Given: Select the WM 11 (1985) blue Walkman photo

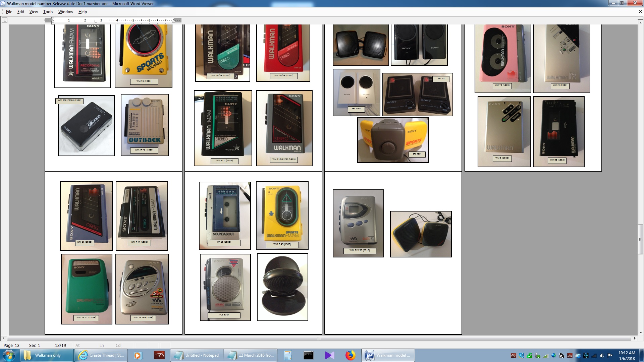Looking at the screenshot, I should [86, 216].
